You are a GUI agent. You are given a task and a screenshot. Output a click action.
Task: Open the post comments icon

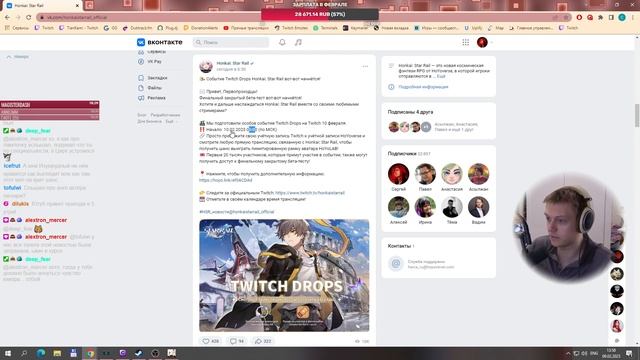click(236, 341)
